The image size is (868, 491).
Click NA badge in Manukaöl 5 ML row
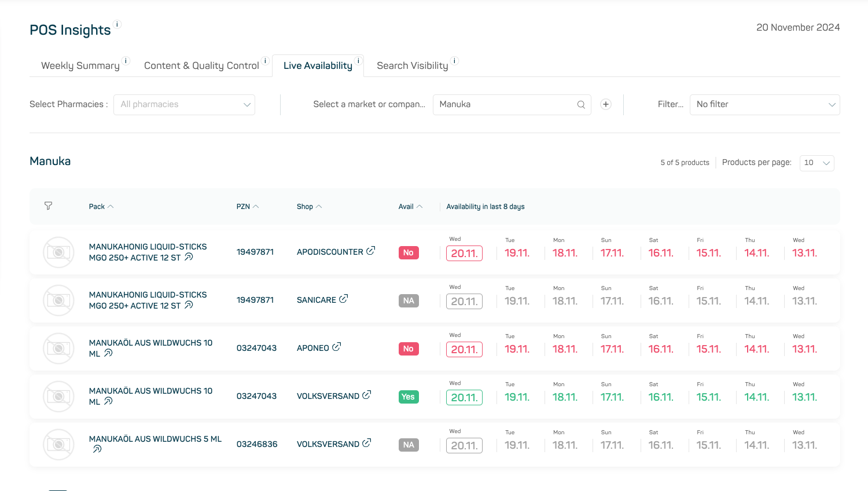click(409, 445)
